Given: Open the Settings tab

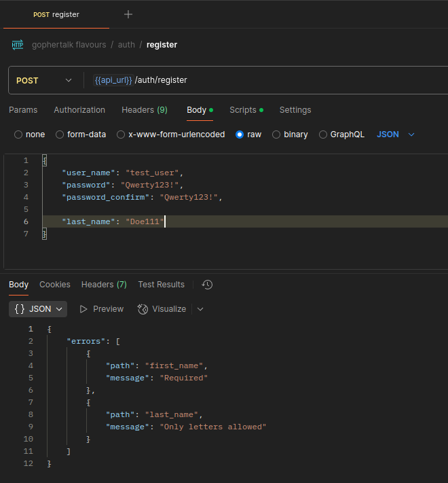Looking at the screenshot, I should pyautogui.click(x=295, y=110).
